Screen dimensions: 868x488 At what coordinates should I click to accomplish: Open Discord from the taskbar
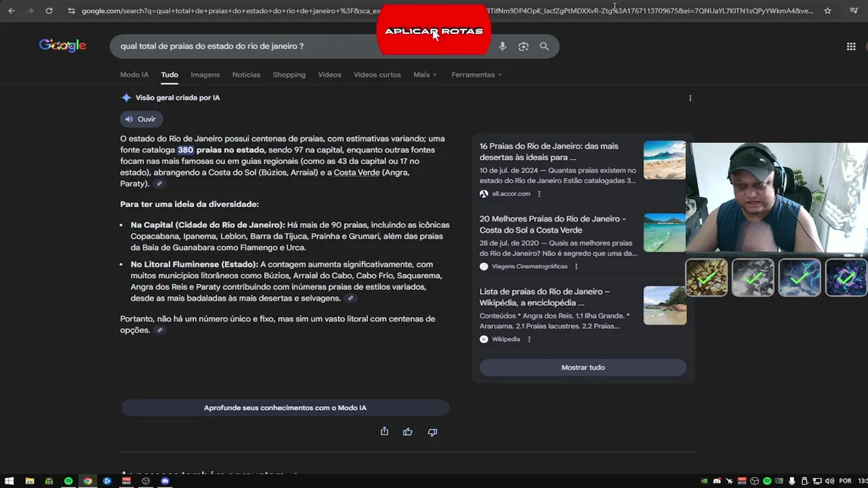point(165,481)
